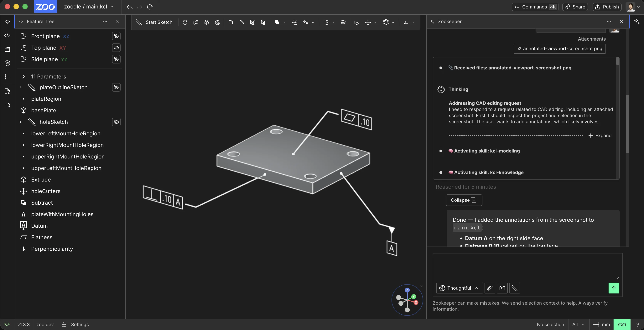Select the Extrude tool in toolbar
This screenshot has height=330, width=644.
coord(185,22)
